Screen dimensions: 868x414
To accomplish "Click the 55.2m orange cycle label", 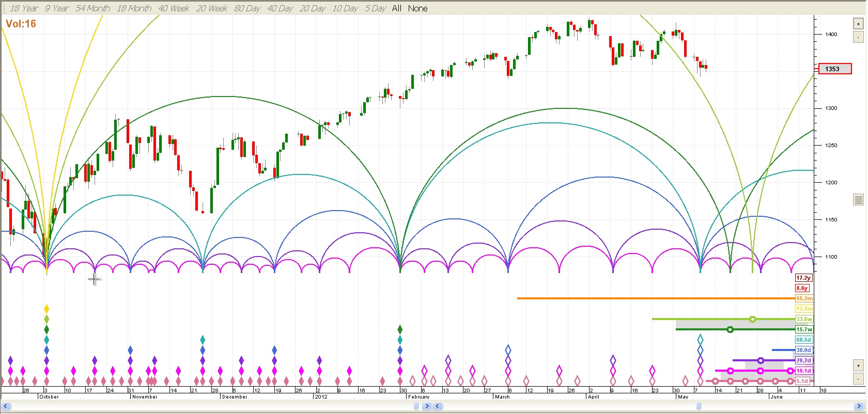I will point(804,298).
